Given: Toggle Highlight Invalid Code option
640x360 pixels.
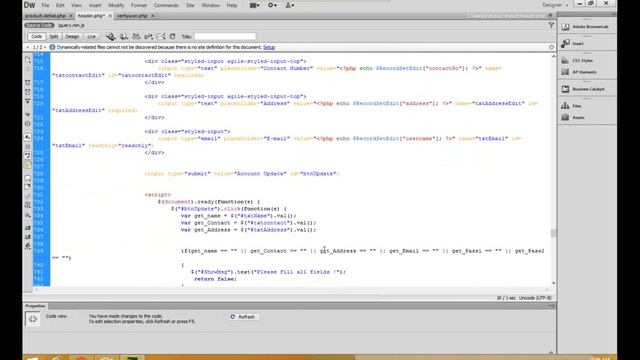Looking at the screenshot, I should tap(28, 146).
